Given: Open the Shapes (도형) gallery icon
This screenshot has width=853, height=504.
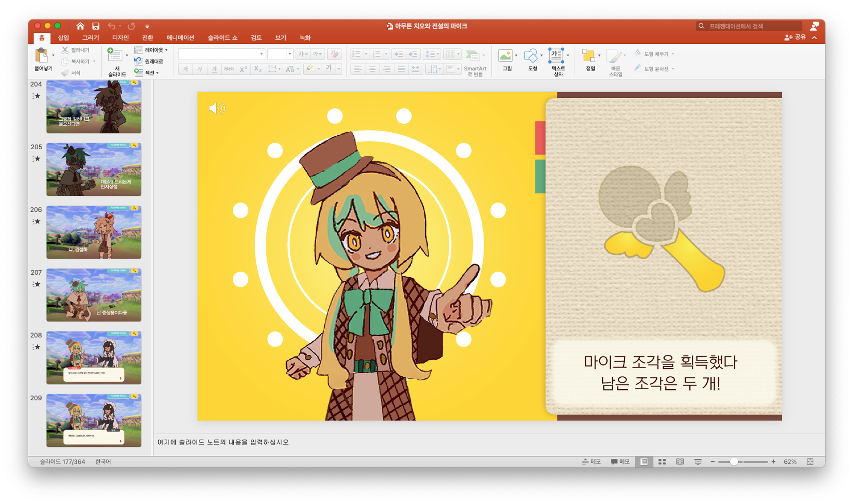Looking at the screenshot, I should 530,56.
